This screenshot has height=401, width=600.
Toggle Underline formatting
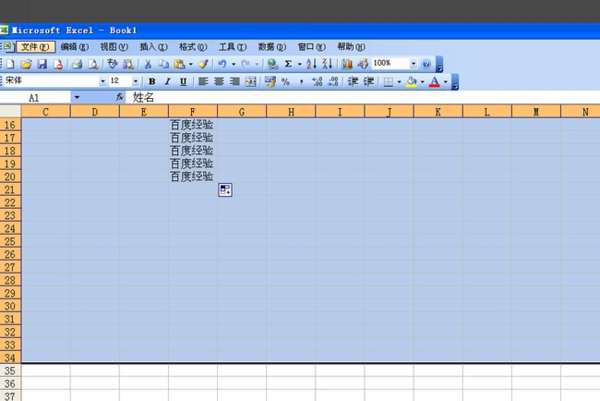pos(181,81)
